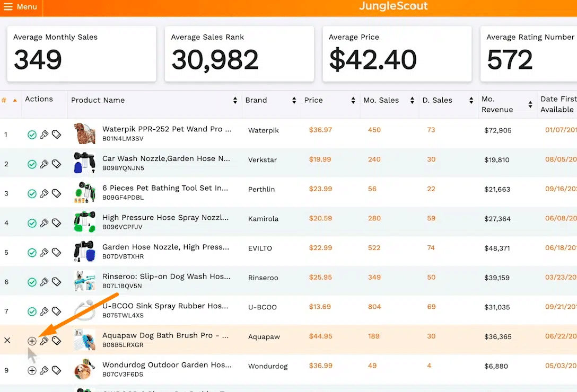Image resolution: width=577 pixels, height=392 pixels.
Task: Open Waterpik PPR-252 Pet Wand Pro product link
Action: click(x=167, y=129)
